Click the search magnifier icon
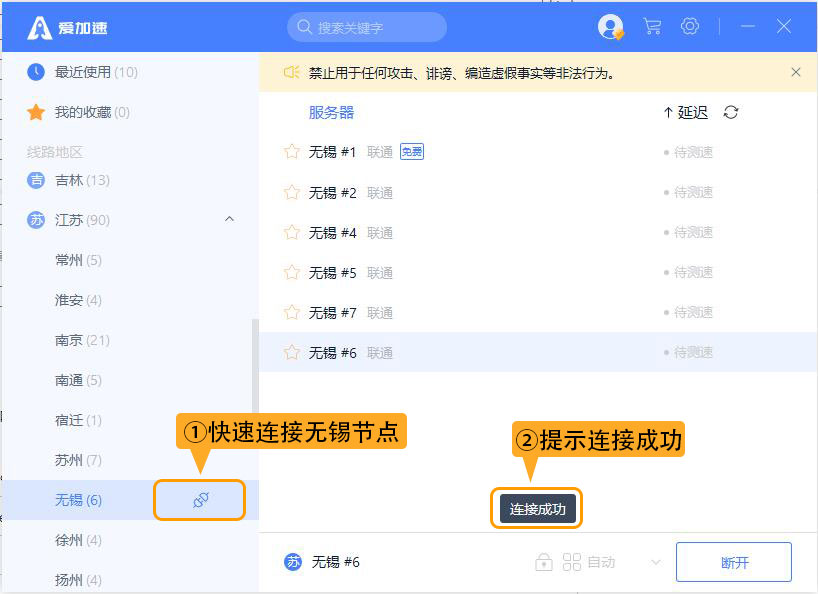818x594 pixels. pos(304,27)
